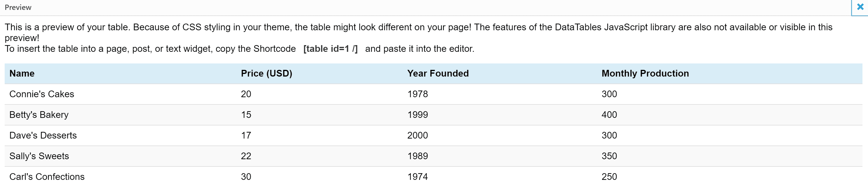Image resolution: width=868 pixels, height=195 pixels.
Task: Click the price 30 cell
Action: (x=246, y=177)
